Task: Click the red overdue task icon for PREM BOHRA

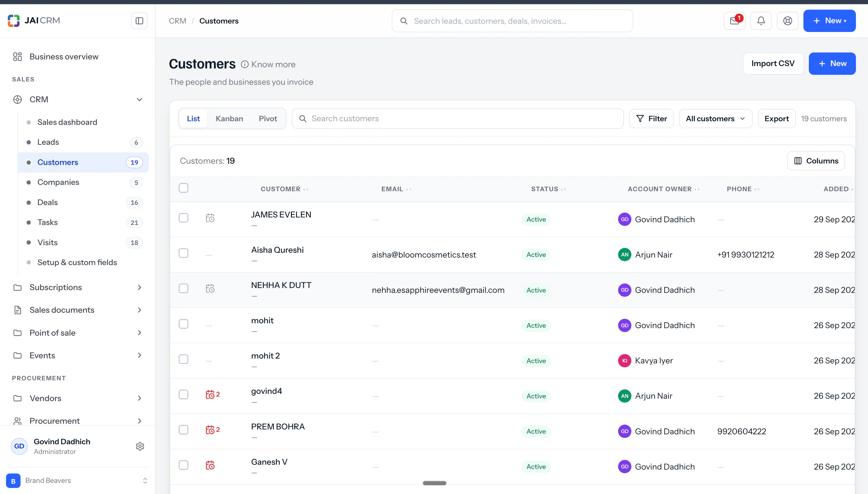Action: pyautogui.click(x=212, y=430)
